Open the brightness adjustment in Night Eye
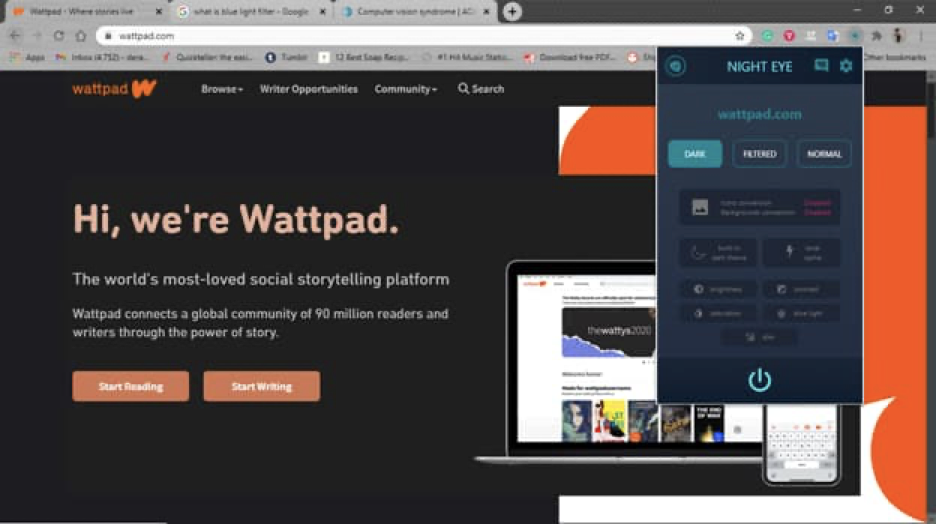Viewport: 936px width, 524px height. tap(719, 289)
